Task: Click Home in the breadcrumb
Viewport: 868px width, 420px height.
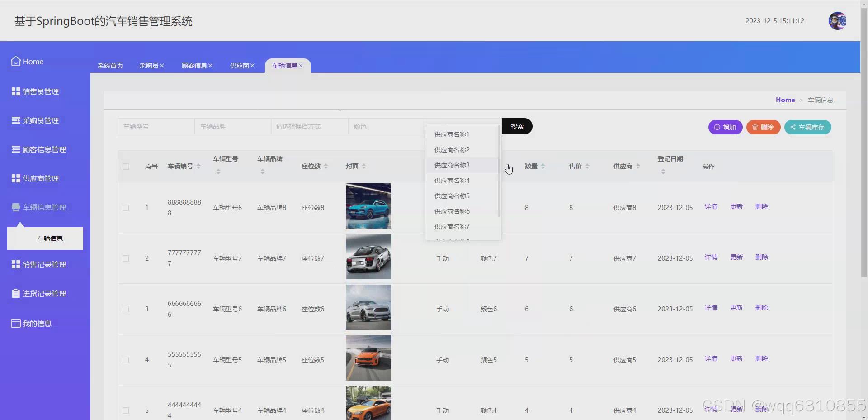Action: point(785,100)
